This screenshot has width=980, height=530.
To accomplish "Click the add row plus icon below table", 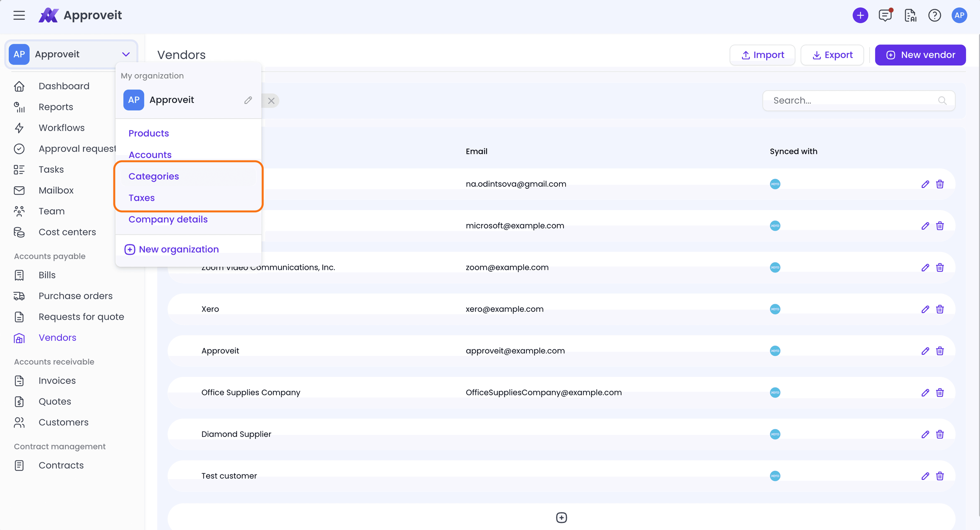I will (561, 517).
